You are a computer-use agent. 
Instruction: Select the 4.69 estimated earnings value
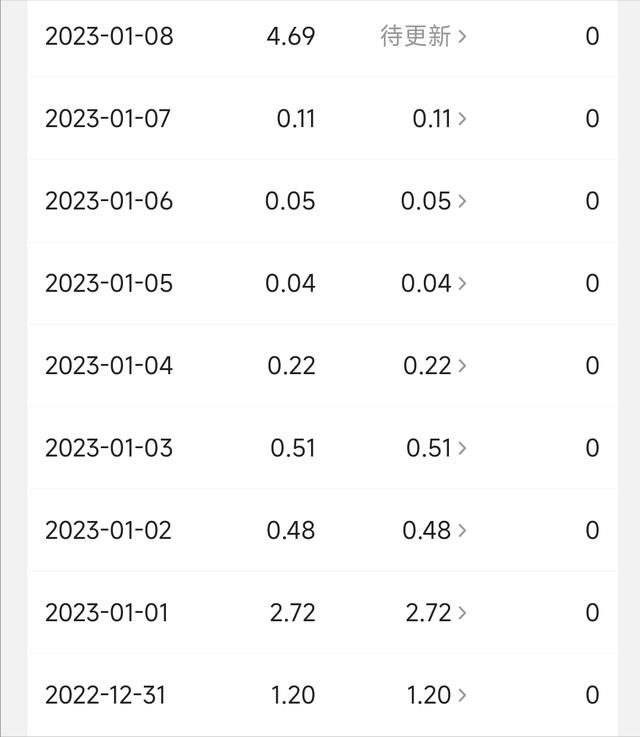tap(291, 37)
